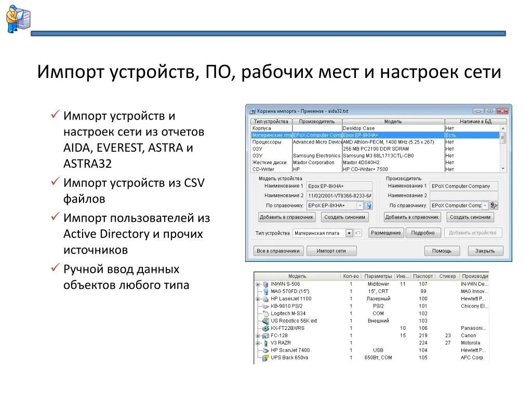Image resolution: width=532 pixels, height=399 pixels.
Task: Select the Жесткие диски row Maxtor 4D040H2
Action: coord(375,162)
